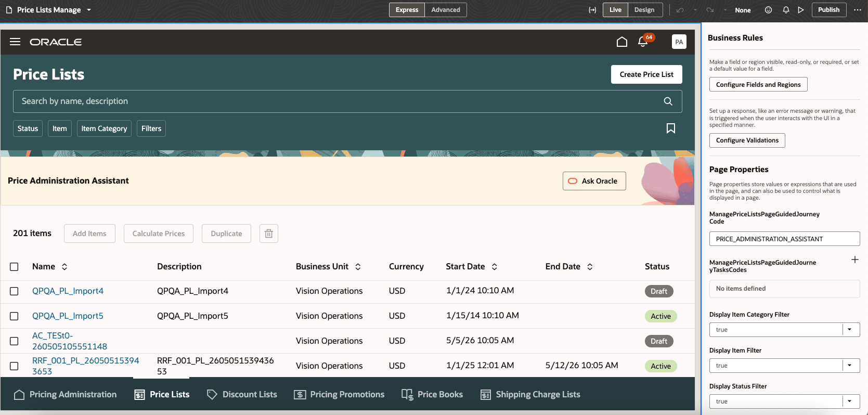Image resolution: width=868 pixels, height=415 pixels.
Task: Open the Item filter chip
Action: (x=60, y=128)
